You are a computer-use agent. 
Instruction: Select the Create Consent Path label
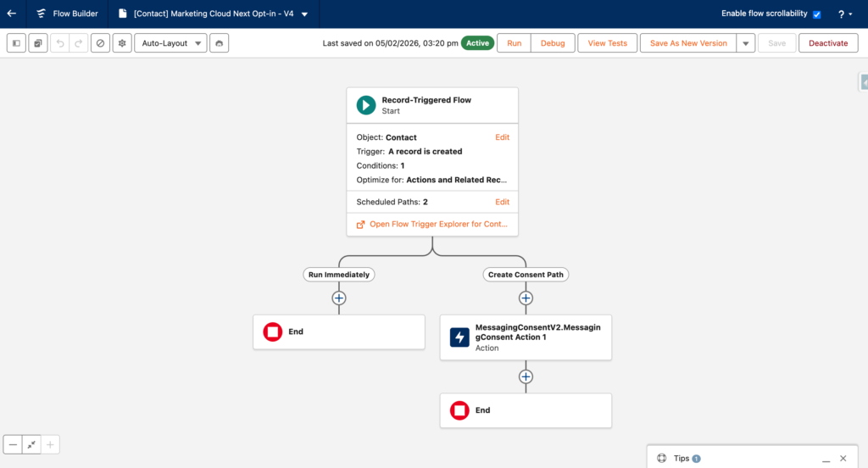pos(526,275)
